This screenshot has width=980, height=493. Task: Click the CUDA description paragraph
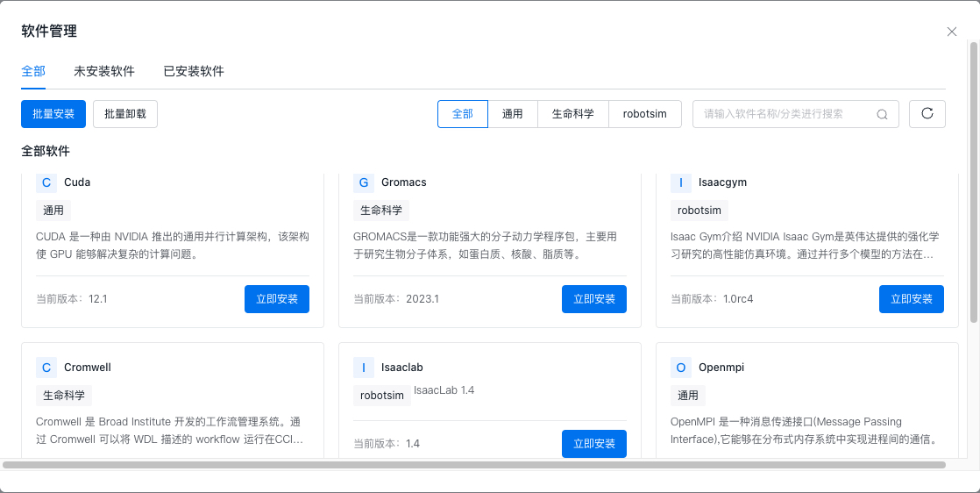173,246
